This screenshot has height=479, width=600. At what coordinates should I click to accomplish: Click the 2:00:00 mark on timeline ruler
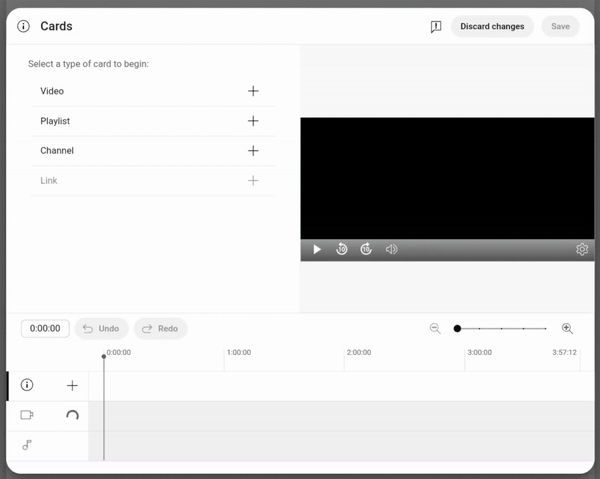(x=359, y=352)
